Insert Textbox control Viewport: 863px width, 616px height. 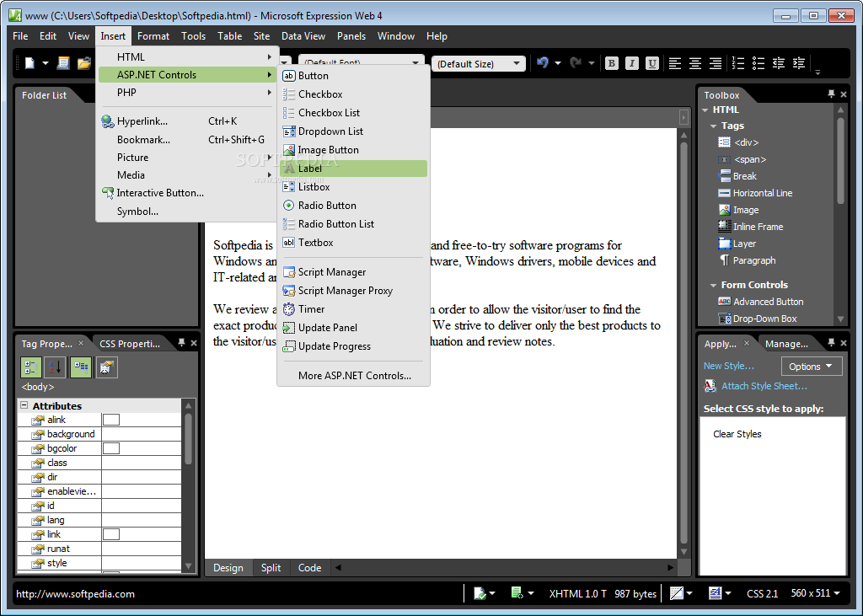(x=353, y=242)
